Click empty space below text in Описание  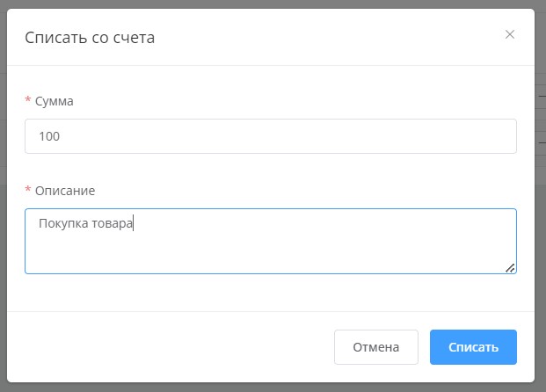pos(264,255)
